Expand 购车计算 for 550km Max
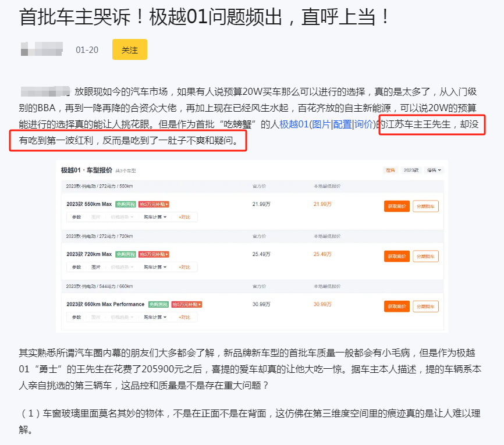504x445 pixels. pos(155,217)
